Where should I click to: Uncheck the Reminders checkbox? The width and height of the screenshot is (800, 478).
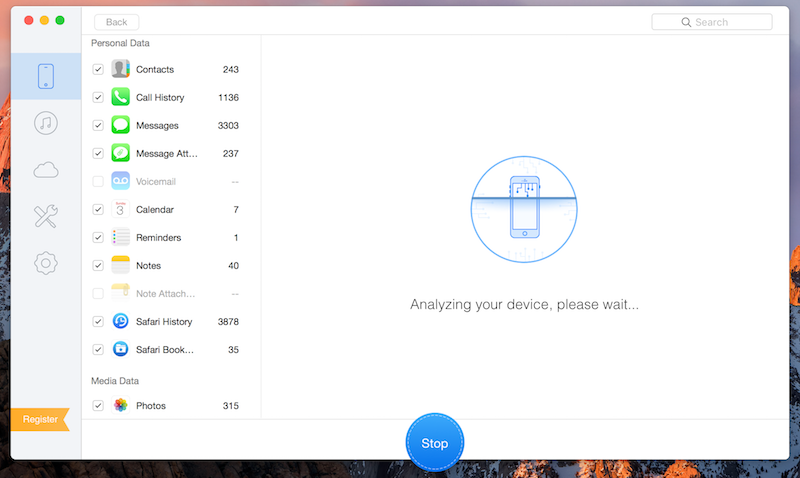pyautogui.click(x=98, y=237)
